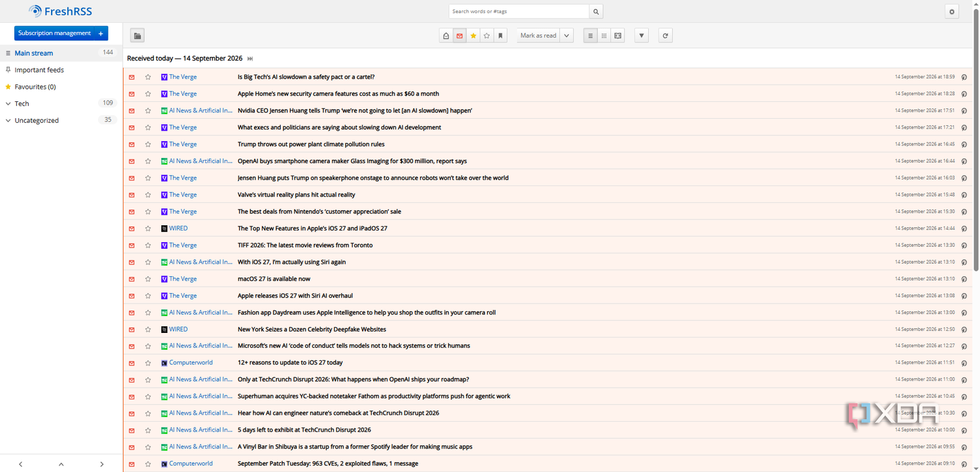Toggle the red unread-envelope filter in the toolbar
The width and height of the screenshot is (980, 472).
pos(459,36)
